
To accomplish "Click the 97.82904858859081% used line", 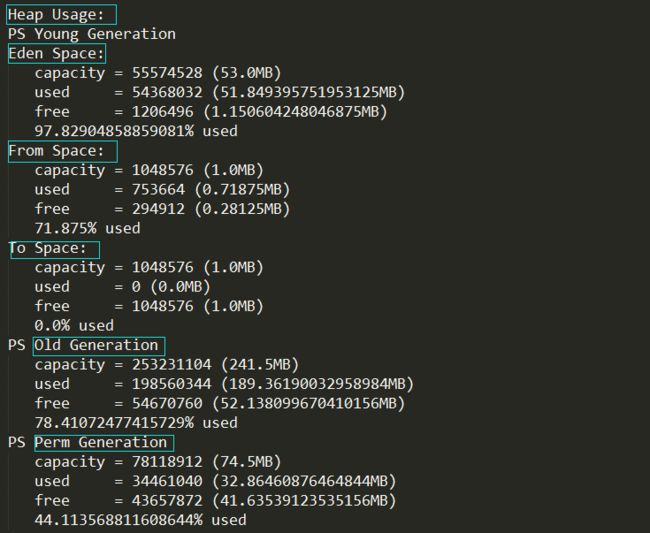I will coord(136,131).
